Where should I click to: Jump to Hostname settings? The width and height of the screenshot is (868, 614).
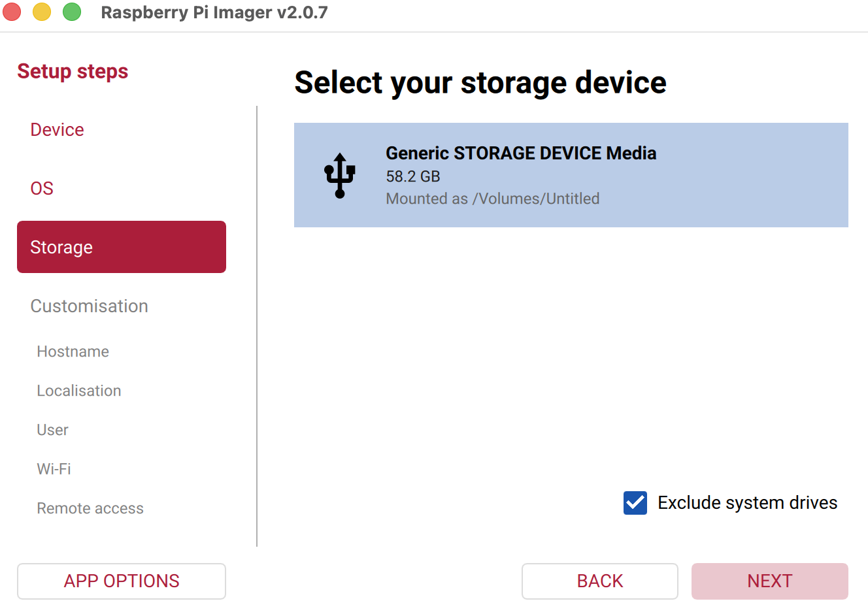pyautogui.click(x=73, y=351)
